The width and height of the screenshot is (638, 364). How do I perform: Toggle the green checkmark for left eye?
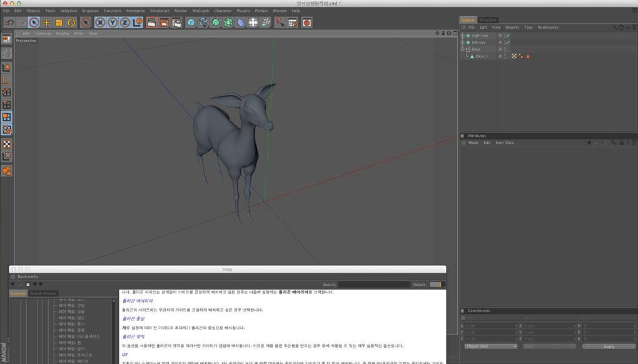pyautogui.click(x=508, y=43)
